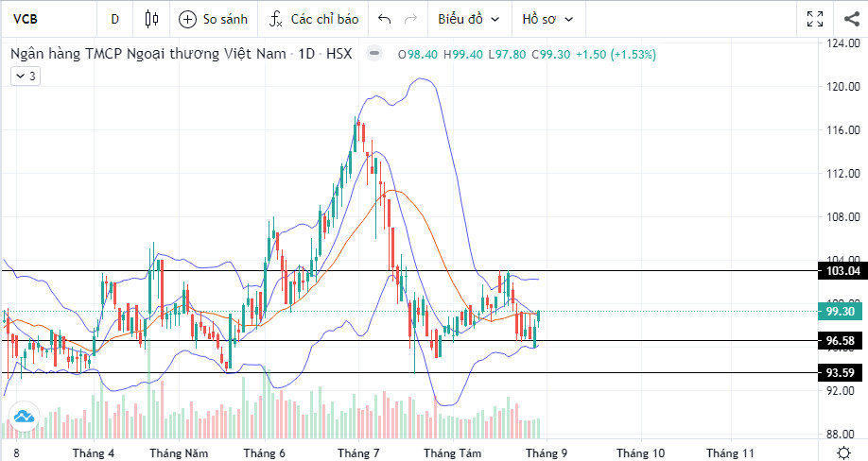This screenshot has width=868, height=461.
Task: Click the Tháng 7 time axis label
Action: click(357, 453)
